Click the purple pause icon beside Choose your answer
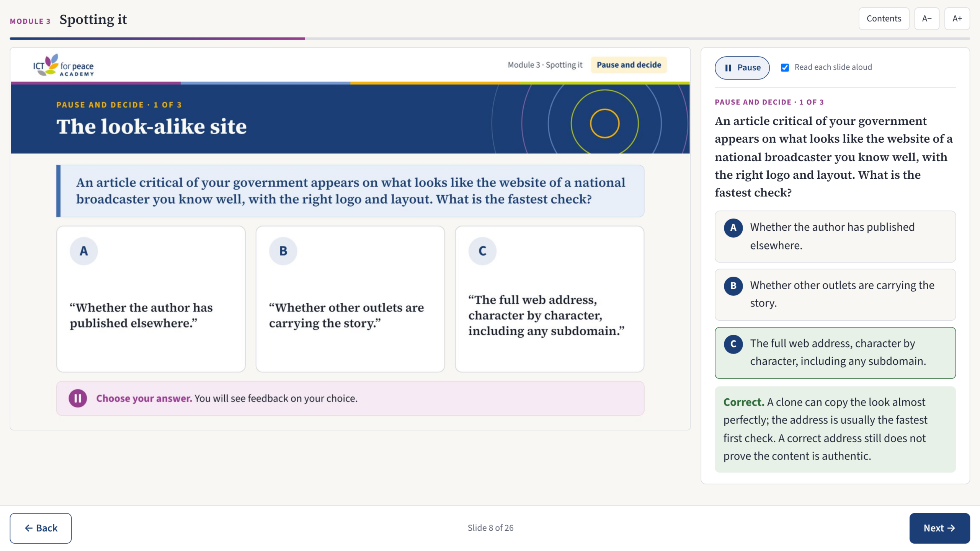980x551 pixels. 78,398
